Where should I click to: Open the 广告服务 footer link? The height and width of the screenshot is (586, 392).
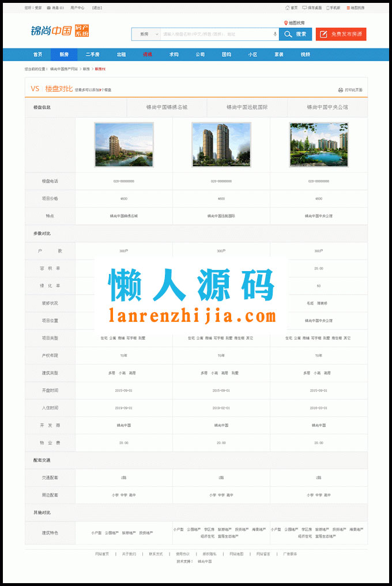tap(291, 554)
